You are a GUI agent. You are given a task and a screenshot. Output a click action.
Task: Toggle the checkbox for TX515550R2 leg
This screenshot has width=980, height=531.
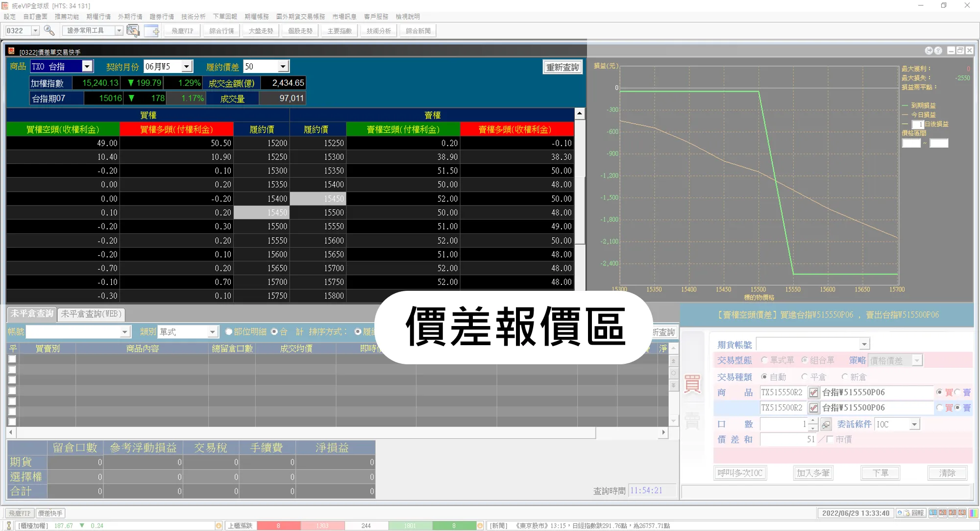[813, 392]
